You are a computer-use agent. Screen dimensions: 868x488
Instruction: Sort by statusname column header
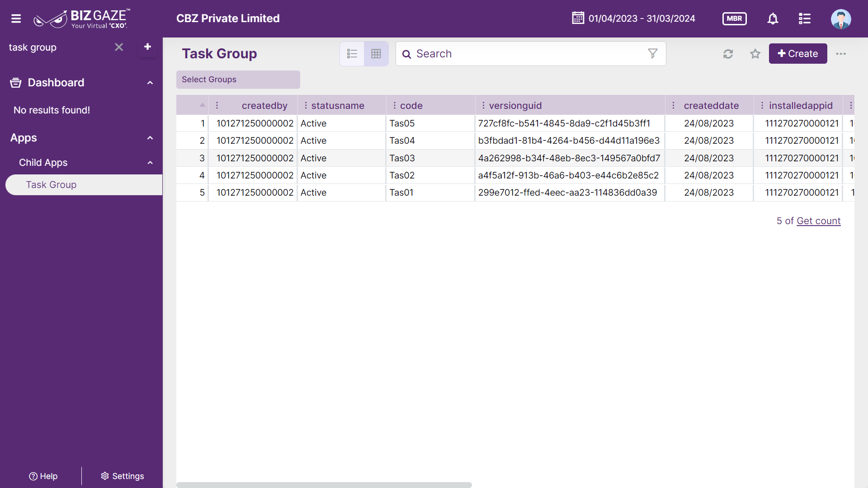pos(338,106)
